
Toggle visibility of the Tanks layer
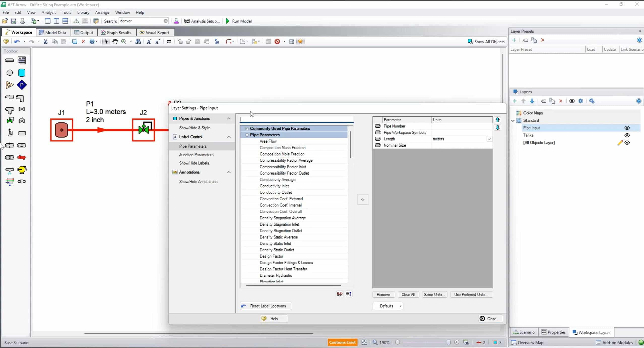[x=627, y=135]
